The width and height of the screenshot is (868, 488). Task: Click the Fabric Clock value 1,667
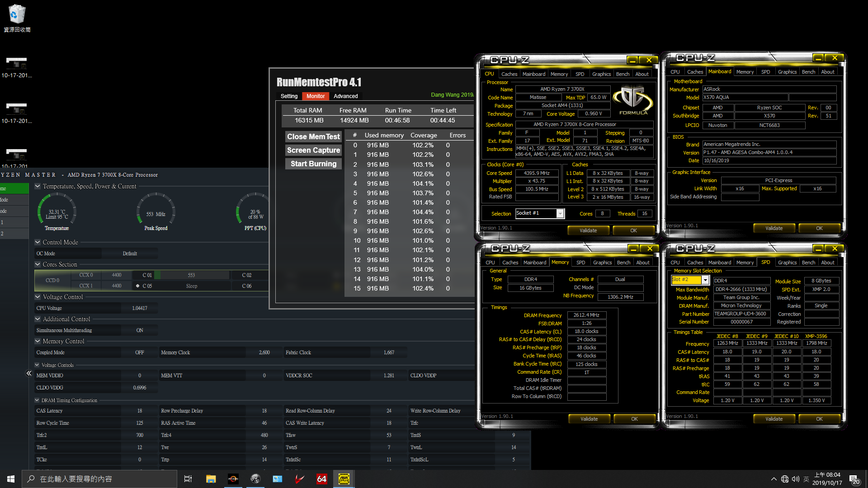[389, 352]
